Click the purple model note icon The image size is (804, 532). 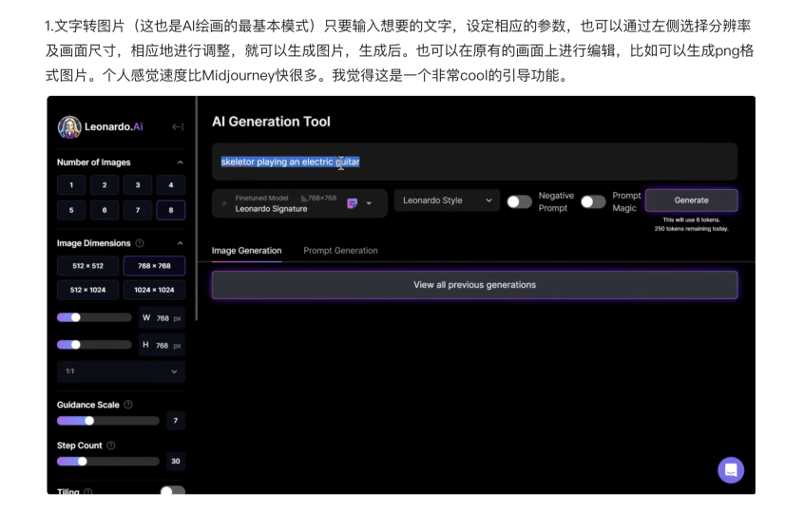pos(353,203)
